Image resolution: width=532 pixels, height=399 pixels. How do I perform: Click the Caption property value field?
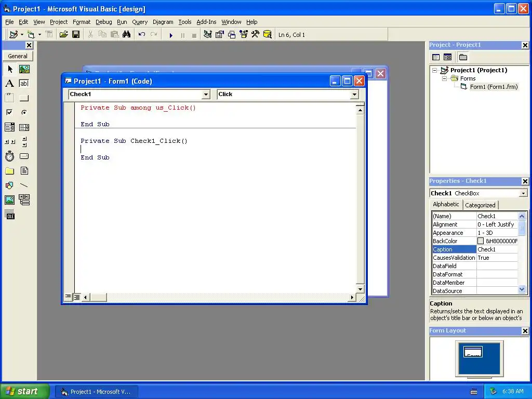(x=497, y=249)
